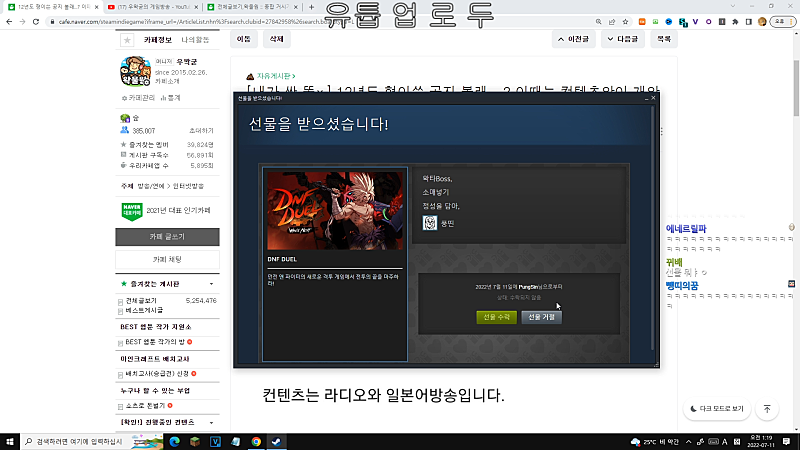Click the 초대하기 invite link
The width and height of the screenshot is (800, 450).
tap(202, 131)
